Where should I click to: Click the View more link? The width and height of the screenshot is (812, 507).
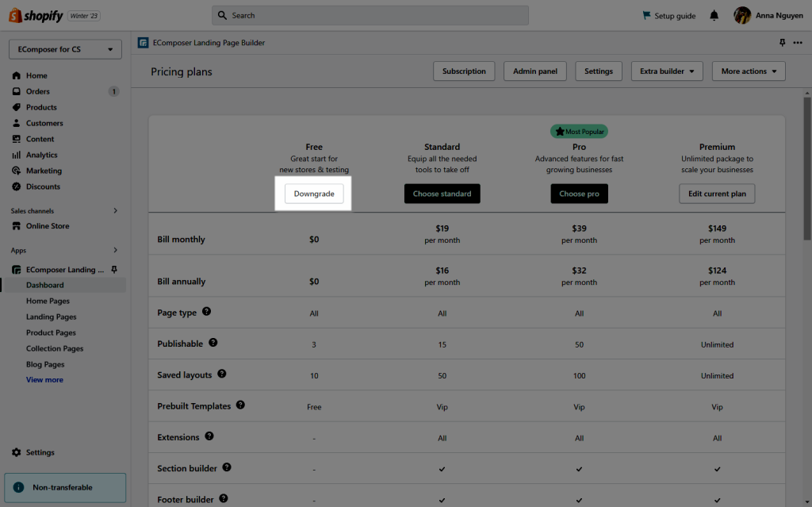click(x=44, y=380)
